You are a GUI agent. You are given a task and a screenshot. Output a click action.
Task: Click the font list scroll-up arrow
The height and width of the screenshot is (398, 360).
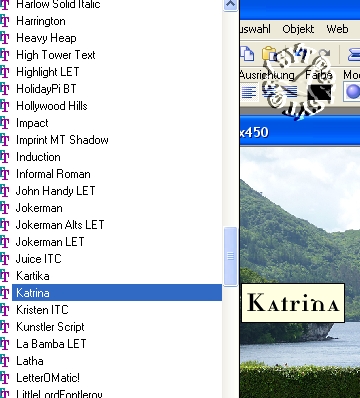pos(231,5)
